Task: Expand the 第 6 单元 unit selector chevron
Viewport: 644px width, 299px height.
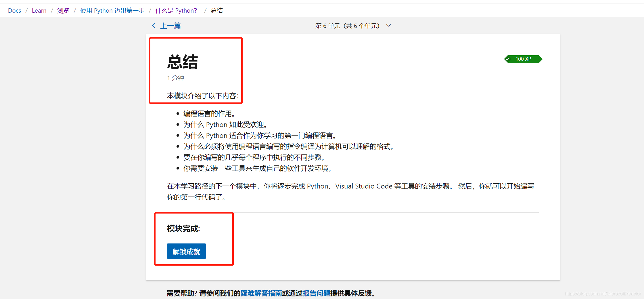Action: (x=388, y=25)
